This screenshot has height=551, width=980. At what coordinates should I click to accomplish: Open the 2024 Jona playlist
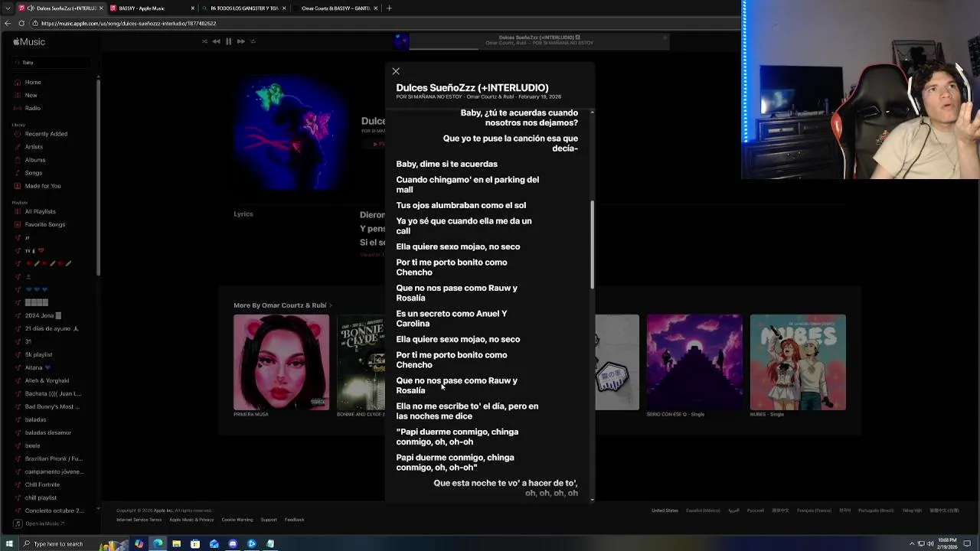43,315
